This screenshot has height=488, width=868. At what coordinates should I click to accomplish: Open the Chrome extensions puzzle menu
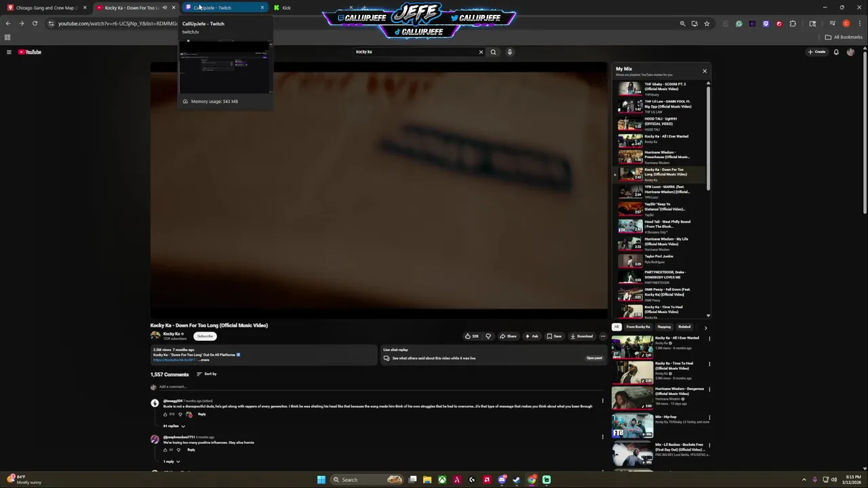coord(793,24)
